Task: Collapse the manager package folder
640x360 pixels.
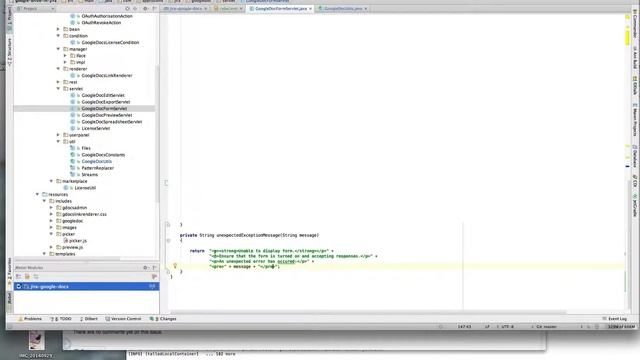Action: point(58,49)
